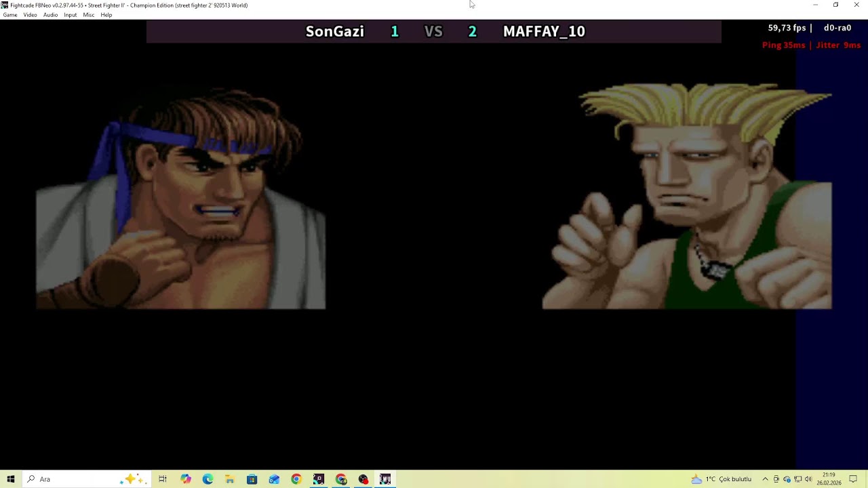Viewport: 868px width, 488px height.
Task: Click the Ara search box in taskbar
Action: tap(86, 479)
